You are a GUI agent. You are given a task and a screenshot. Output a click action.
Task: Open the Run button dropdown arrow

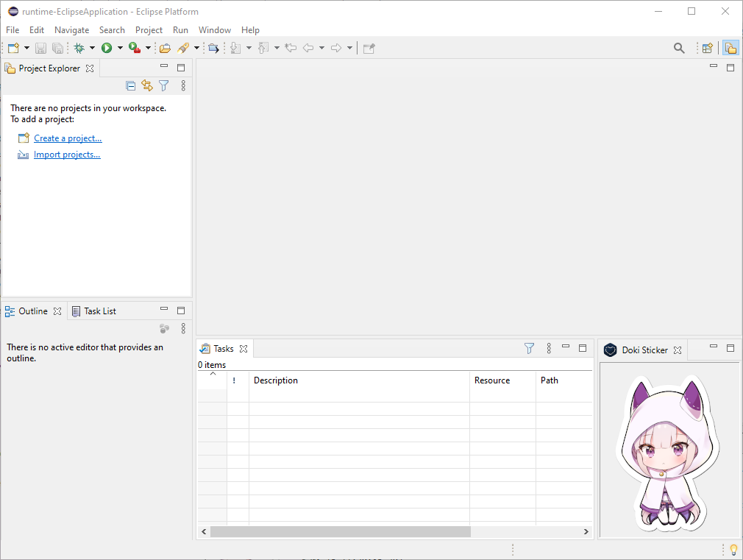(x=119, y=47)
